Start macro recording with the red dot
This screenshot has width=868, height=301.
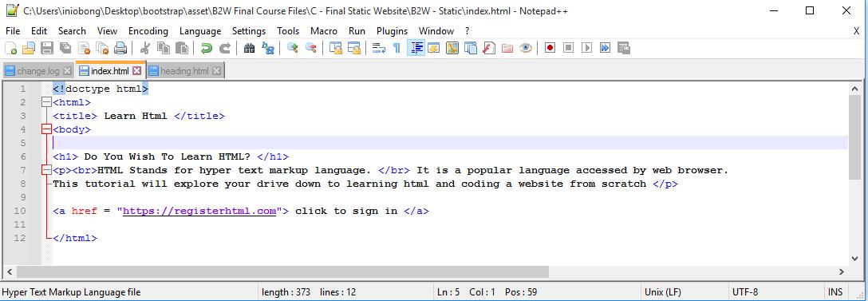(550, 48)
